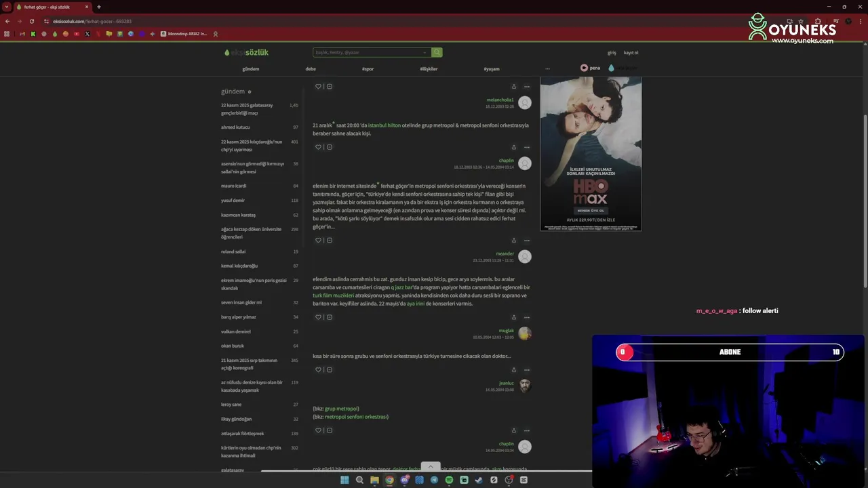The width and height of the screenshot is (868, 488).
Task: Open gündem topic 'kemal kılıçdaroğlu'
Action: click(x=239, y=266)
